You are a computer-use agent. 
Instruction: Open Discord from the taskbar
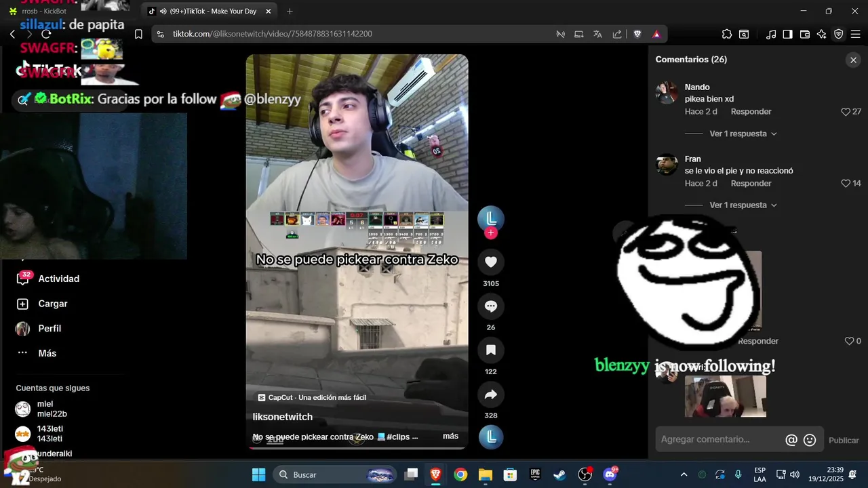[x=610, y=474]
